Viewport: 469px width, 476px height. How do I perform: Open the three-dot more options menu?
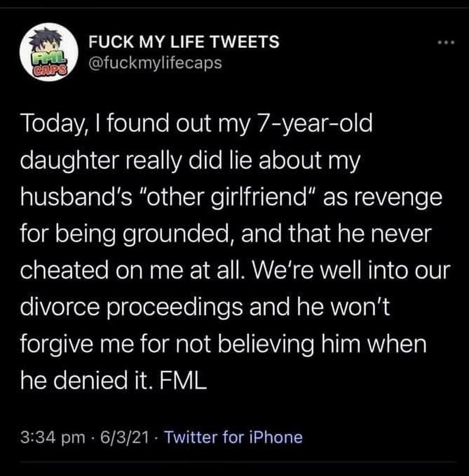(446, 43)
